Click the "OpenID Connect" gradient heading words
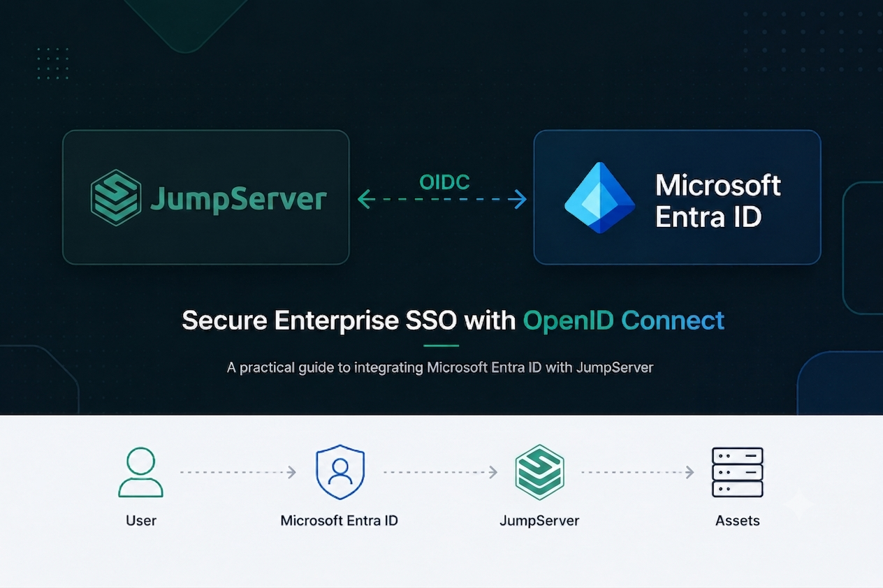This screenshot has height=588, width=883. point(624,321)
